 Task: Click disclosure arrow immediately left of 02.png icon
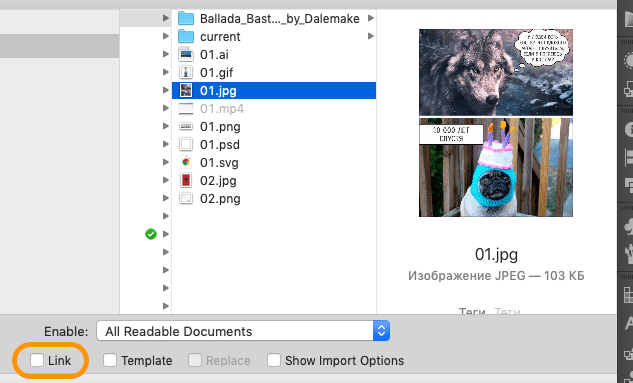166,198
